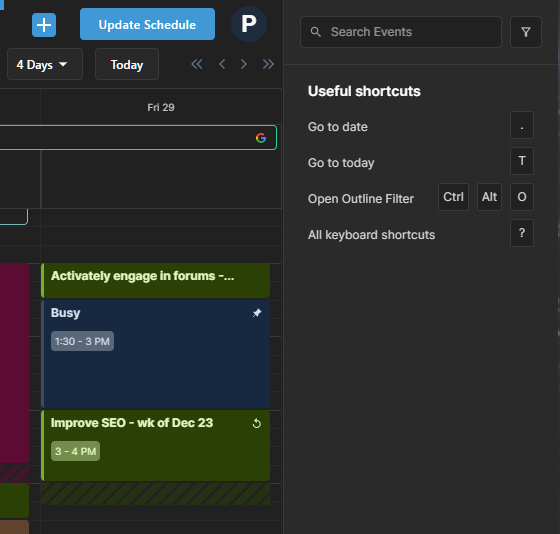560x534 pixels.
Task: Click the T key for Go to today
Action: coord(522,161)
